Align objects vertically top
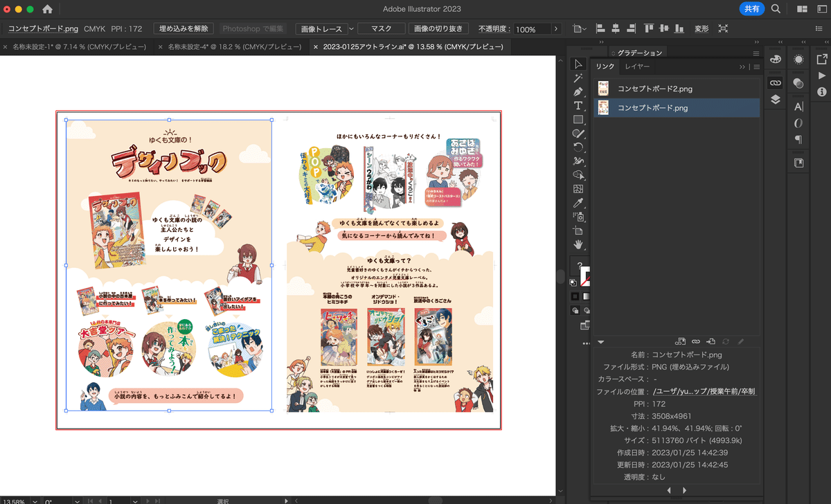Image resolution: width=831 pixels, height=504 pixels. pyautogui.click(x=649, y=28)
